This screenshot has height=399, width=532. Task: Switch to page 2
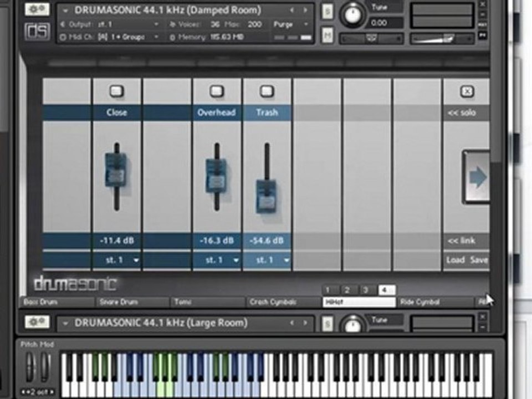pos(347,290)
